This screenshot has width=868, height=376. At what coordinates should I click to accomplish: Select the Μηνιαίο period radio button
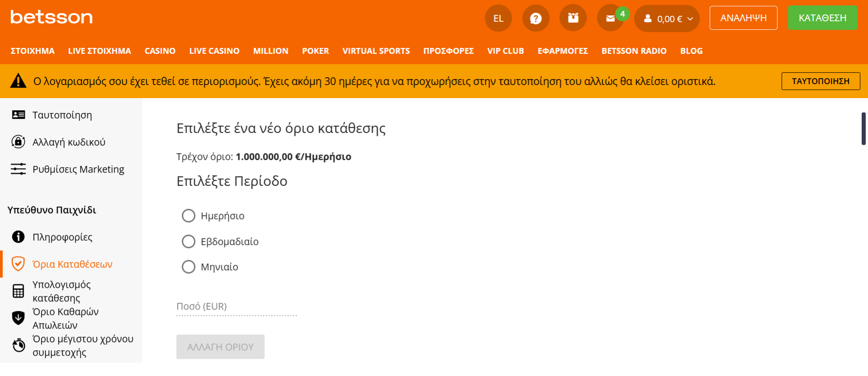tap(189, 267)
